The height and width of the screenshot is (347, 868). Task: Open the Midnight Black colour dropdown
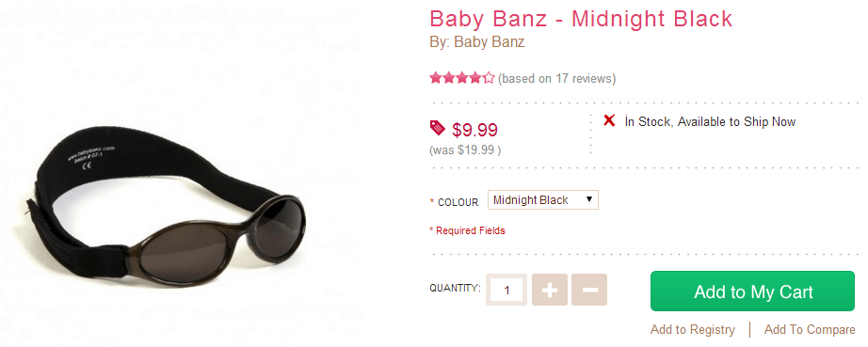[542, 200]
